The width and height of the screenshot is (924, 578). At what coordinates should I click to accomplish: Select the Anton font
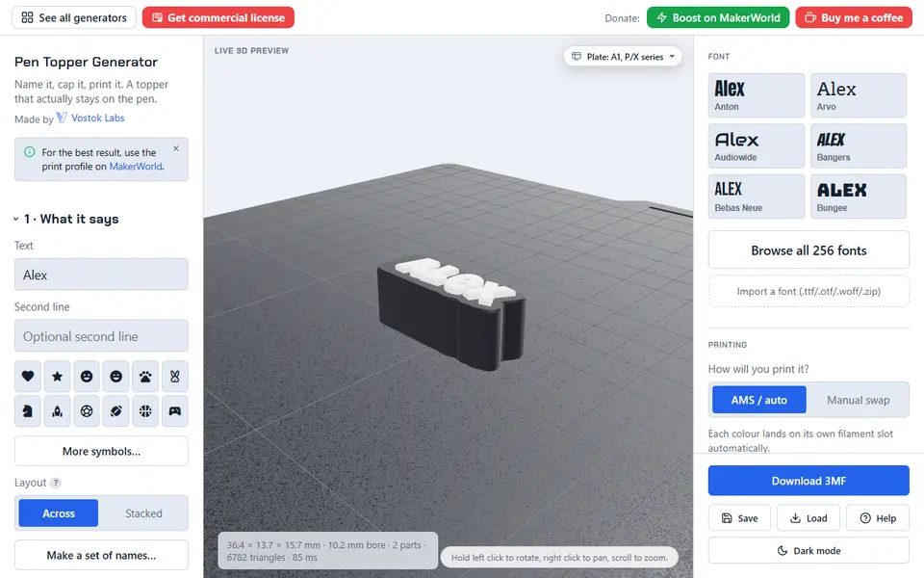pyautogui.click(x=757, y=95)
